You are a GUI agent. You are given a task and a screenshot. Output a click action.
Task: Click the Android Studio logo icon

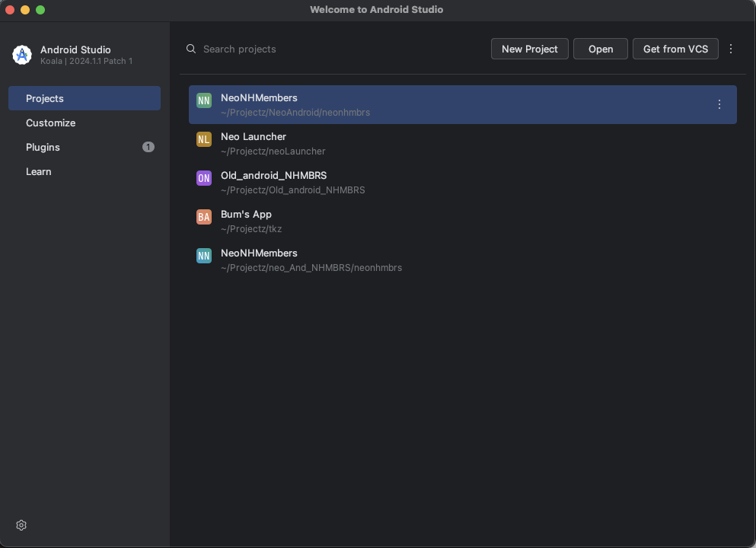click(x=21, y=55)
